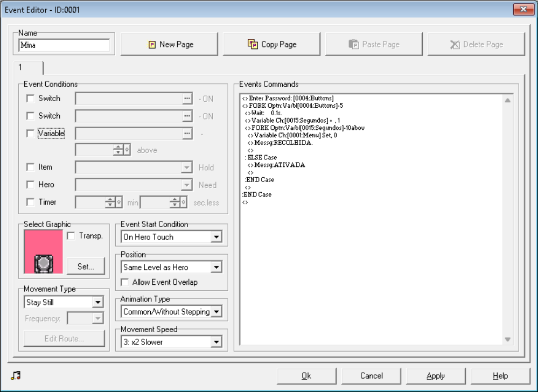Close the Event Editor window
538x392 pixels.
(x=523, y=9)
